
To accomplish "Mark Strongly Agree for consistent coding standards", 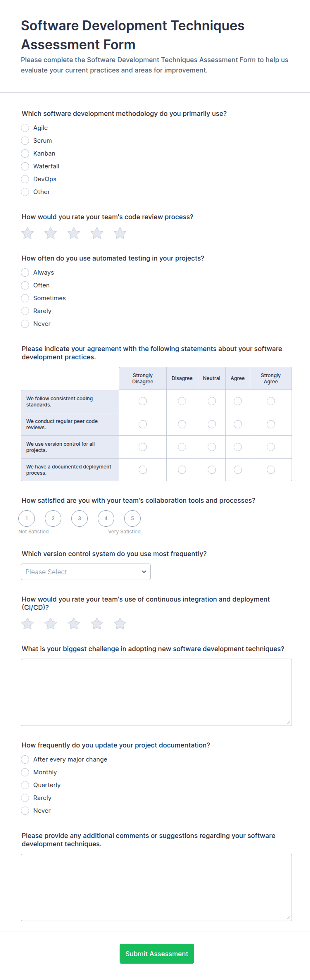I will (x=271, y=401).
